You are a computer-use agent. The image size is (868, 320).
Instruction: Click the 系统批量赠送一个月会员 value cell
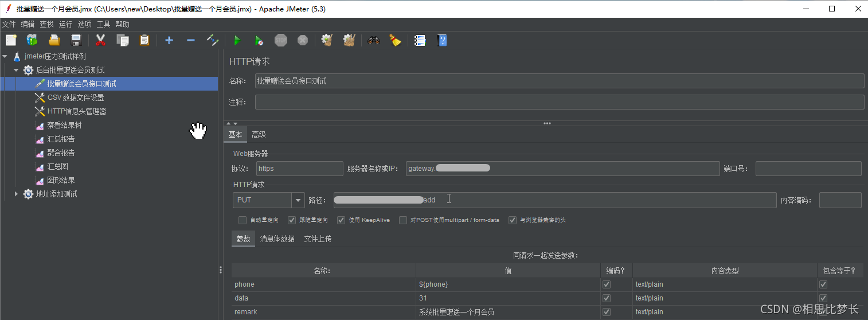(x=508, y=312)
